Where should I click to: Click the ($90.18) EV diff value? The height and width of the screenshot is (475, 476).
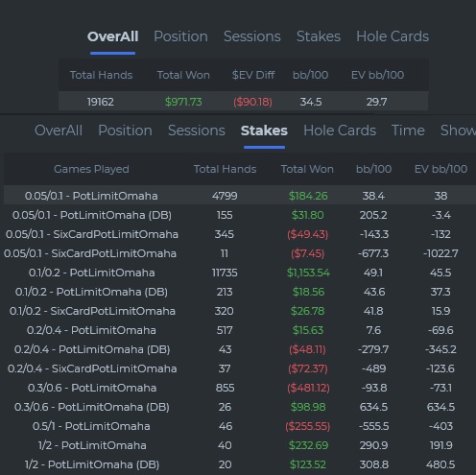point(252,102)
